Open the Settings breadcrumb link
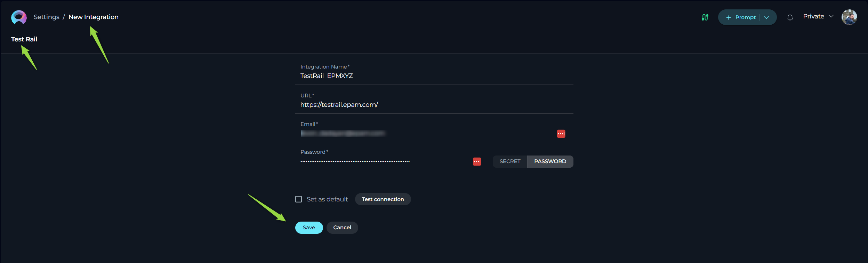 coord(46,17)
